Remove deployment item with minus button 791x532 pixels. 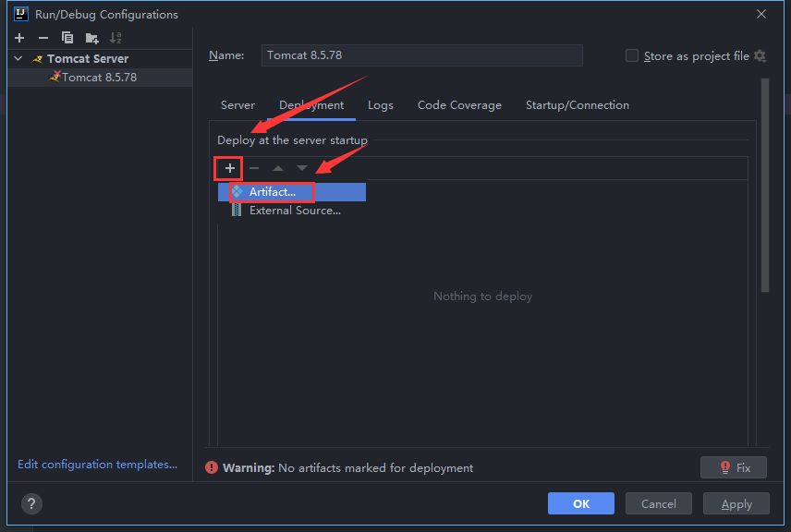pos(254,168)
